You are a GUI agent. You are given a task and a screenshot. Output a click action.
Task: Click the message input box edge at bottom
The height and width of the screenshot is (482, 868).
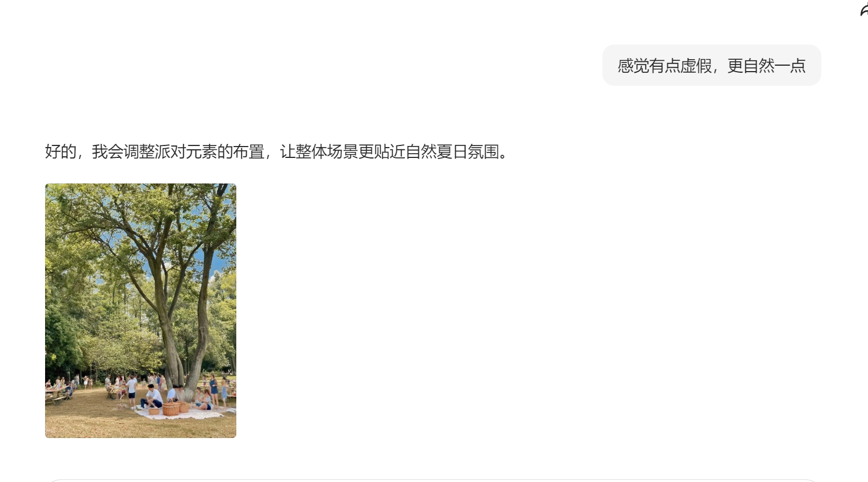click(x=433, y=480)
